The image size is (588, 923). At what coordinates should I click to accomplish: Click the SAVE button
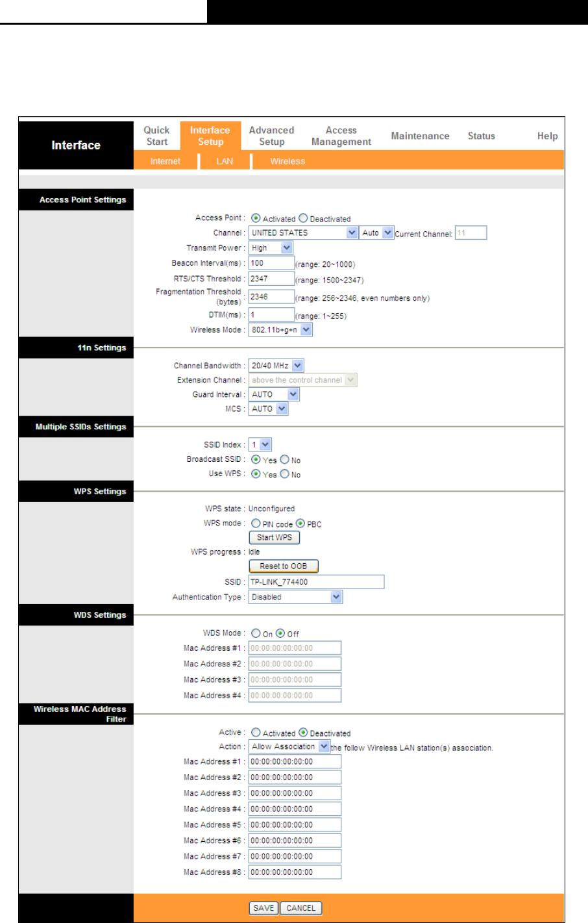pyautogui.click(x=263, y=908)
